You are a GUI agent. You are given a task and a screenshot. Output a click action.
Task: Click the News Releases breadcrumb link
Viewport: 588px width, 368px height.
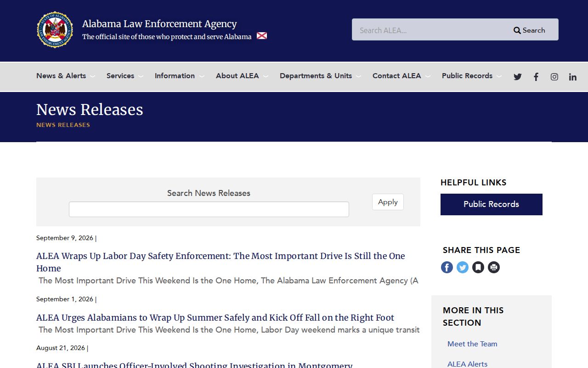[63, 125]
